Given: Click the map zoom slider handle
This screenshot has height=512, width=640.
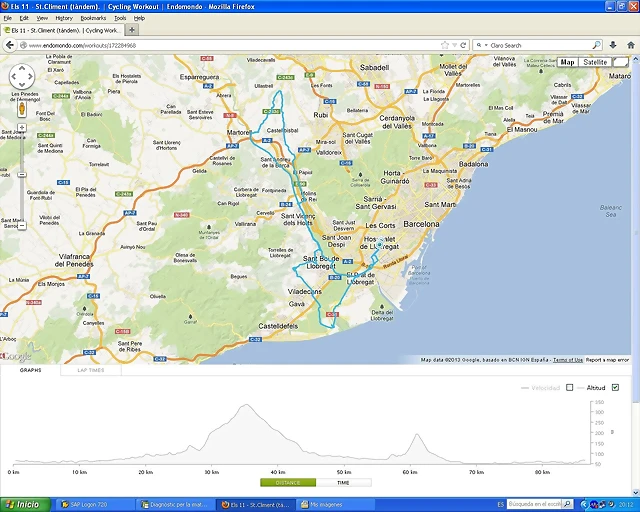Looking at the screenshot, I should click(22, 175).
